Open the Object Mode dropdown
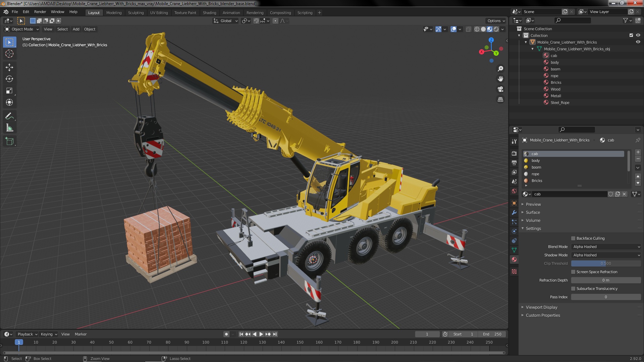644x362 pixels. 22,29
